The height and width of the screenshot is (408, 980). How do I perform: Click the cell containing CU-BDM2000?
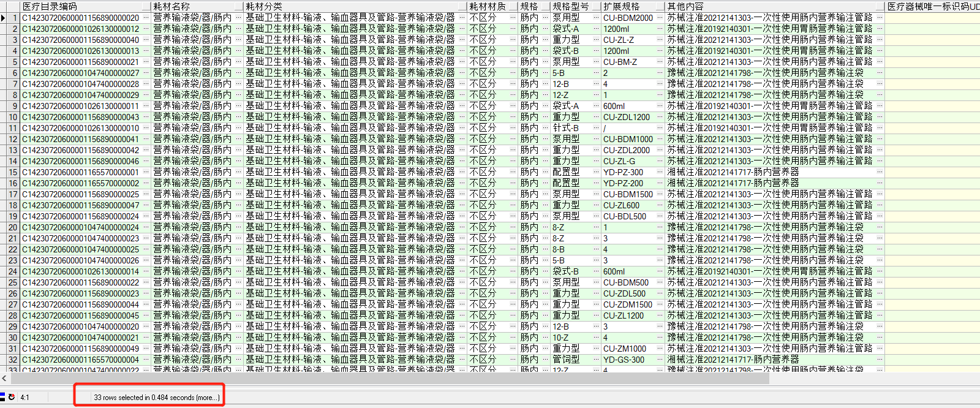pyautogui.click(x=628, y=18)
